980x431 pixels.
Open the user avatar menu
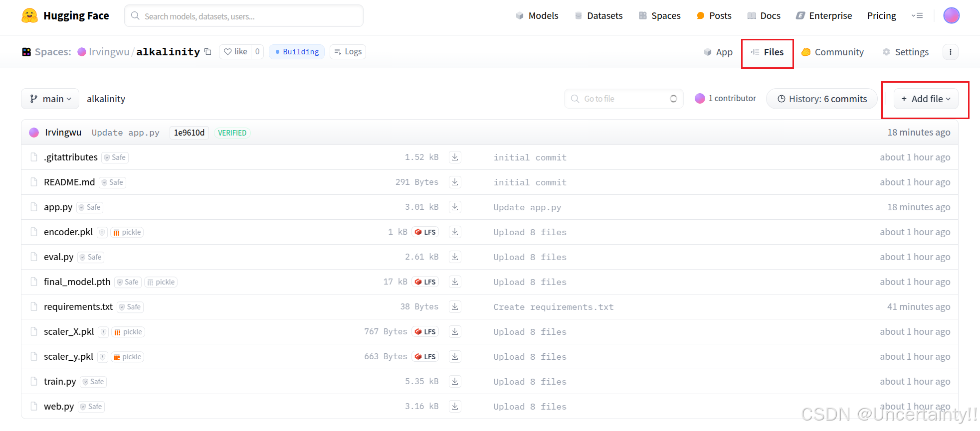951,15
